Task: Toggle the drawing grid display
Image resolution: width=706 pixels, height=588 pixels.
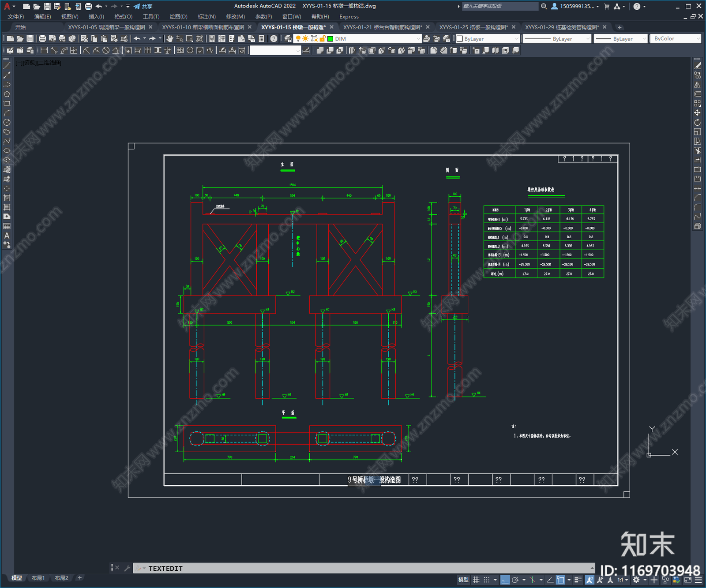Action: click(x=476, y=580)
